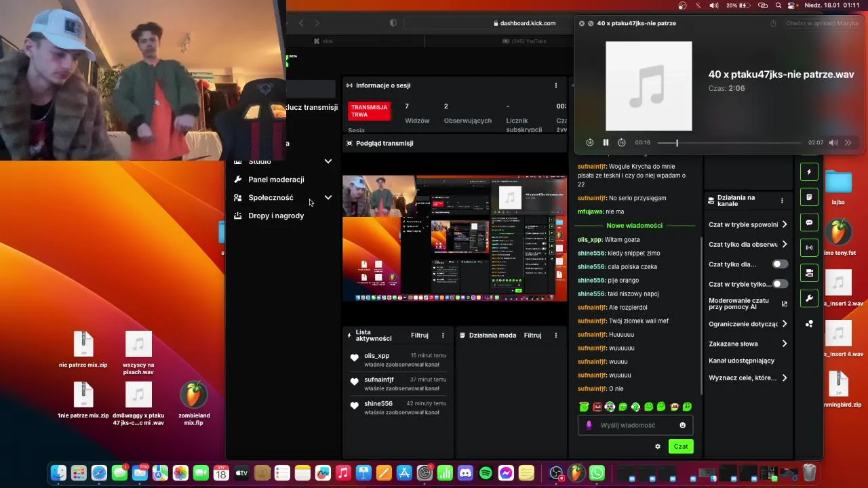Screen dimensions: 868x488
Task: Select wszyscy na pixach.wav desktop file
Action: 138,353
